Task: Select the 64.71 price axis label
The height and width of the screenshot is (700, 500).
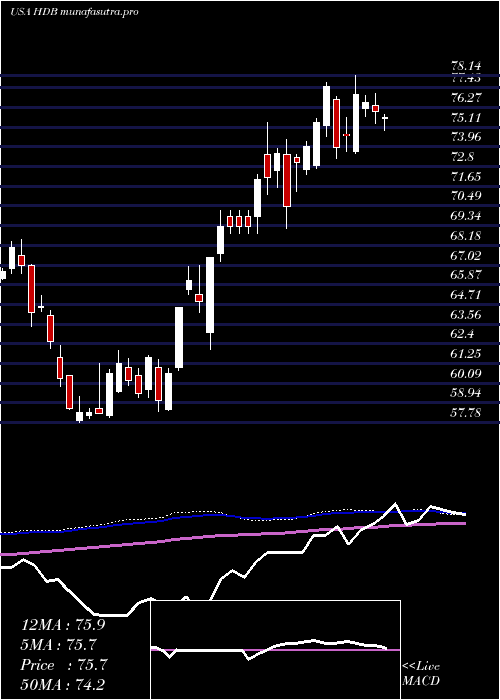Action: click(x=467, y=295)
